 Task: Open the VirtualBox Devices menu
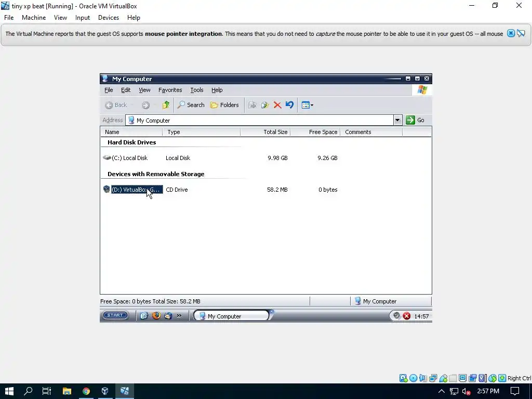pos(109,18)
